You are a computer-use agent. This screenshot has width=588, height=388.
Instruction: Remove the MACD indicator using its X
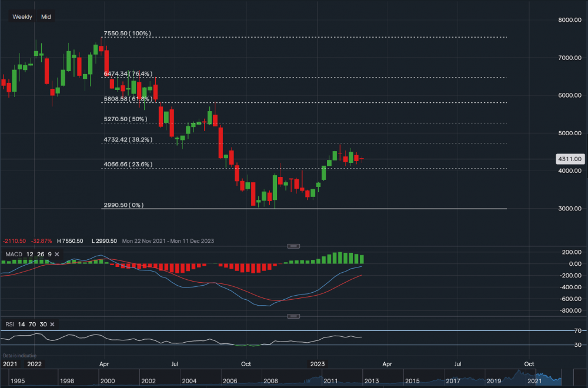(58, 254)
